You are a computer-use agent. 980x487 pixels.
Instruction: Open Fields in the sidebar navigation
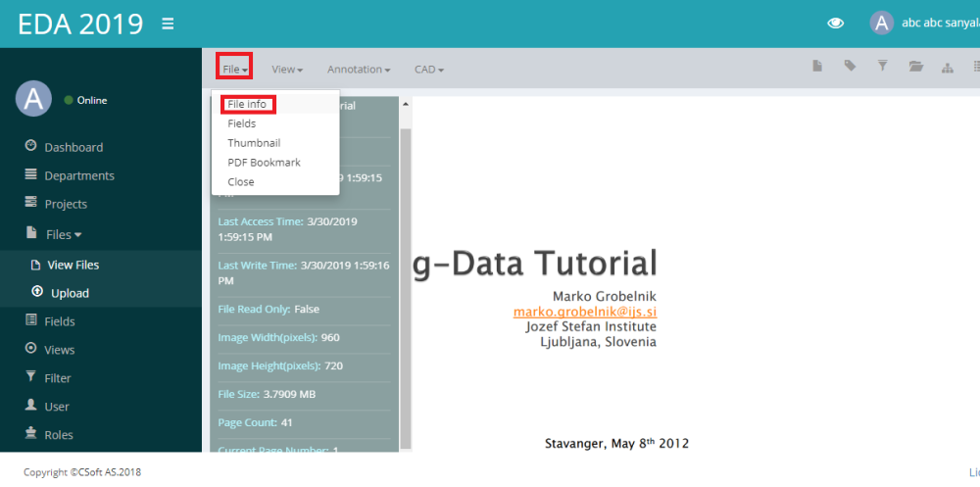pos(60,321)
